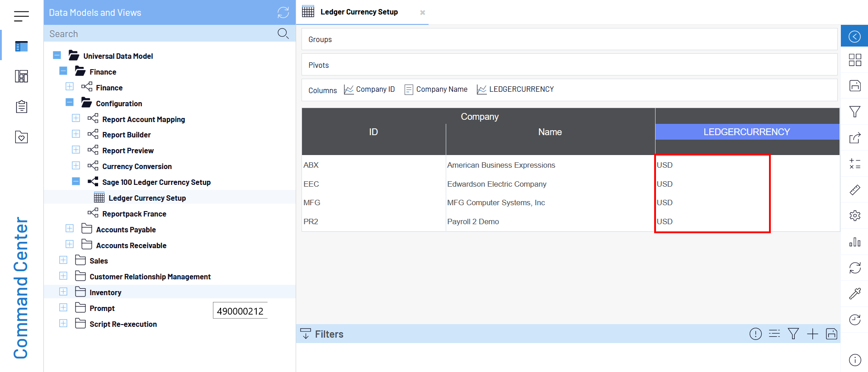This screenshot has width=868, height=372.
Task: Click the calculator operations icon
Action: point(854,164)
